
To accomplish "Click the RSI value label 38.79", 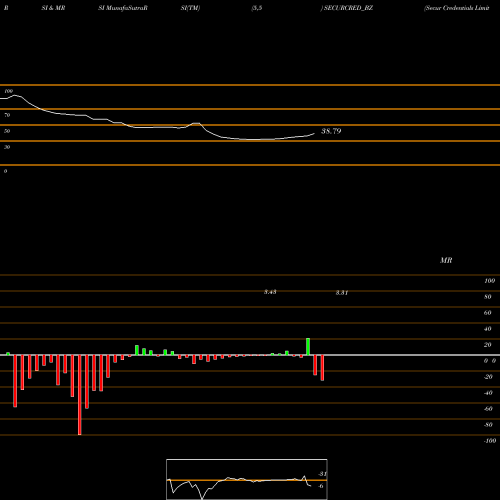I will [331, 131].
